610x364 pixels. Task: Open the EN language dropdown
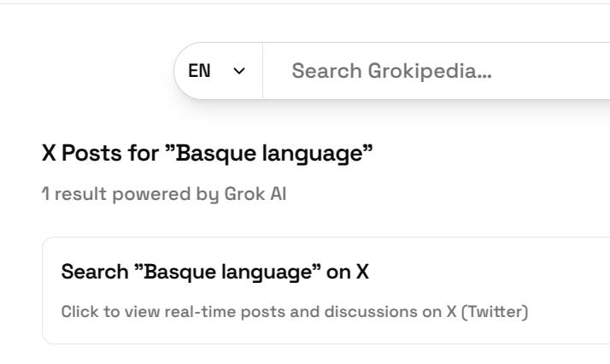pyautogui.click(x=218, y=71)
